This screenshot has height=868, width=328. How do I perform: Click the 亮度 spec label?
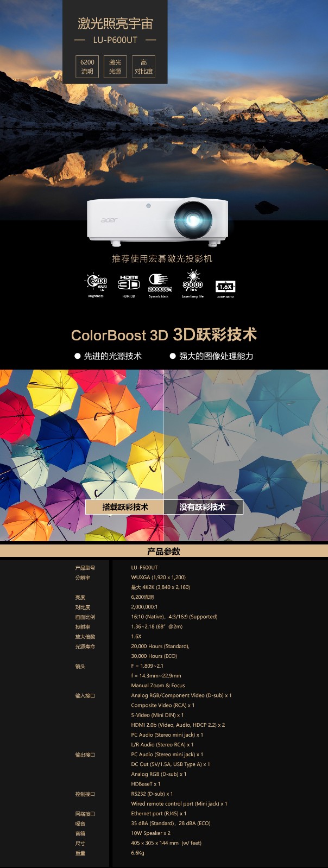[x=80, y=597]
